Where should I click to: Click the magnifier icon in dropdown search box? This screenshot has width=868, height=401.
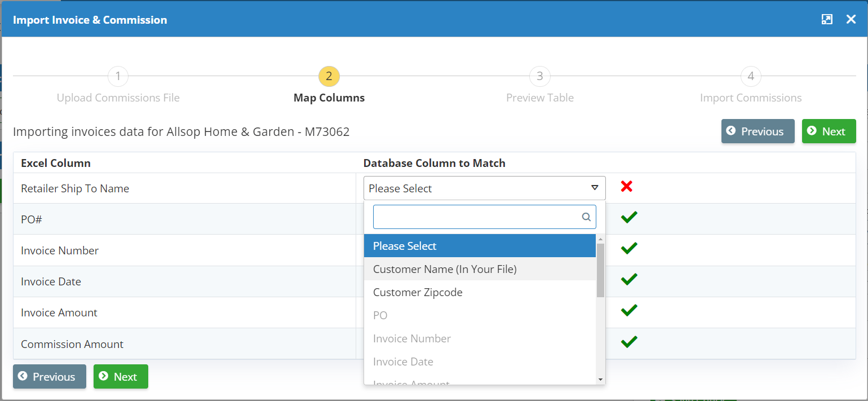coord(586,217)
